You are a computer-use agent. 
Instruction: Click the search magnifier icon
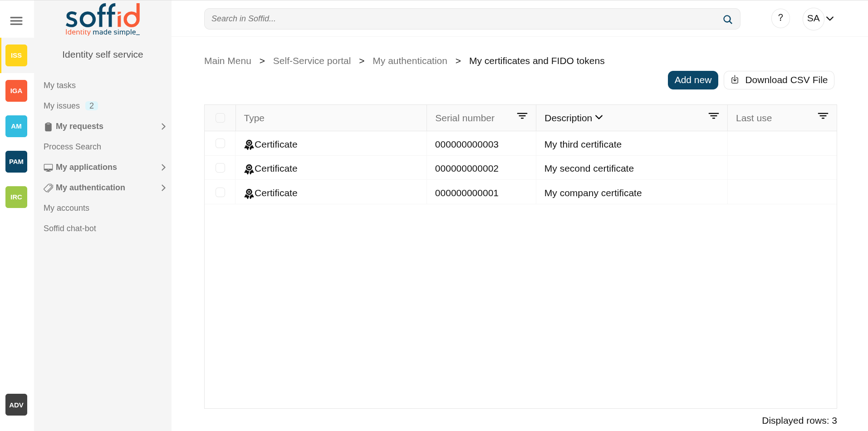coord(727,19)
